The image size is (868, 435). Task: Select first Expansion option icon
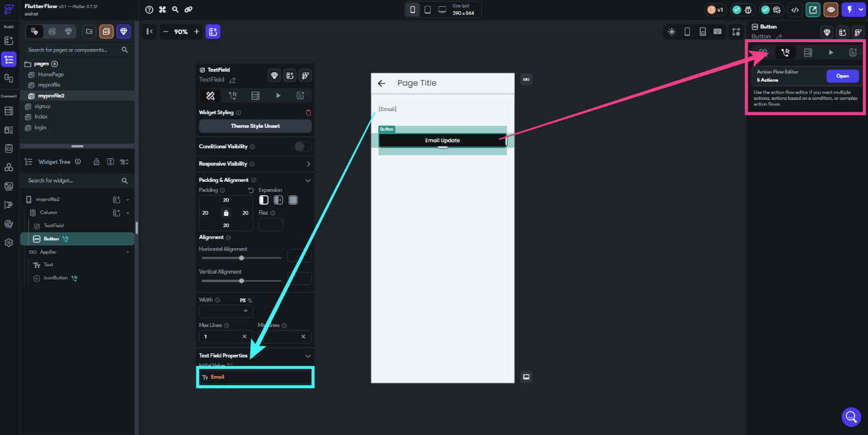pyautogui.click(x=263, y=200)
